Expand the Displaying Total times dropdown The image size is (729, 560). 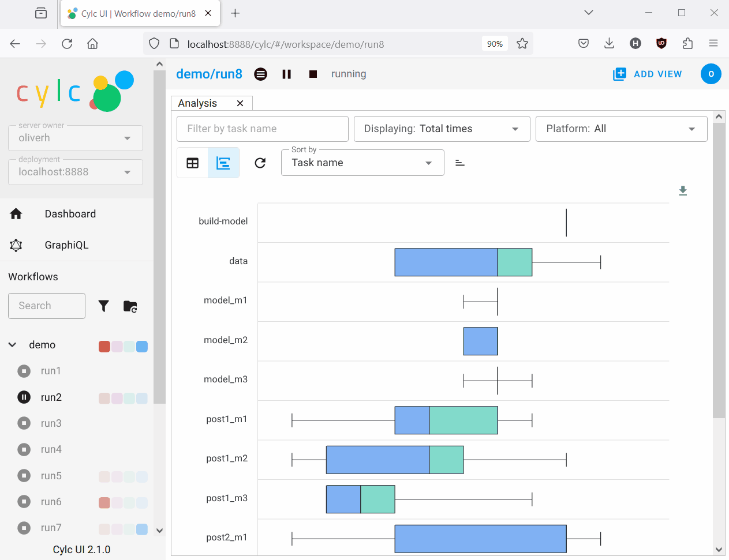tap(442, 129)
